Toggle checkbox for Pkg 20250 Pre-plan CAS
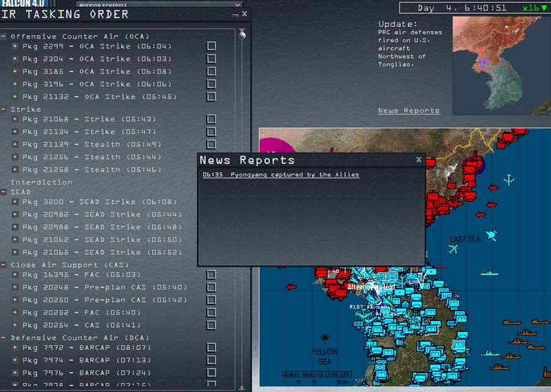The height and width of the screenshot is (392, 551). pyautogui.click(x=211, y=300)
